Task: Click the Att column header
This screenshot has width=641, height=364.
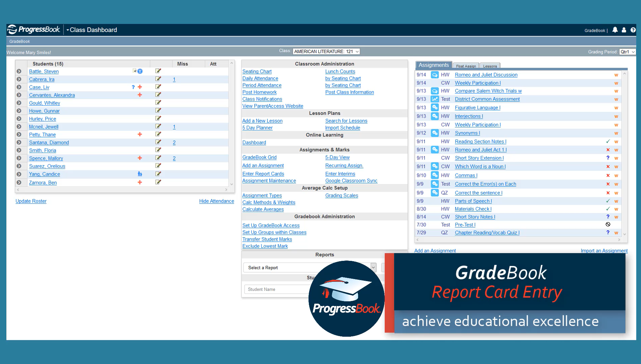Action: coord(213,64)
